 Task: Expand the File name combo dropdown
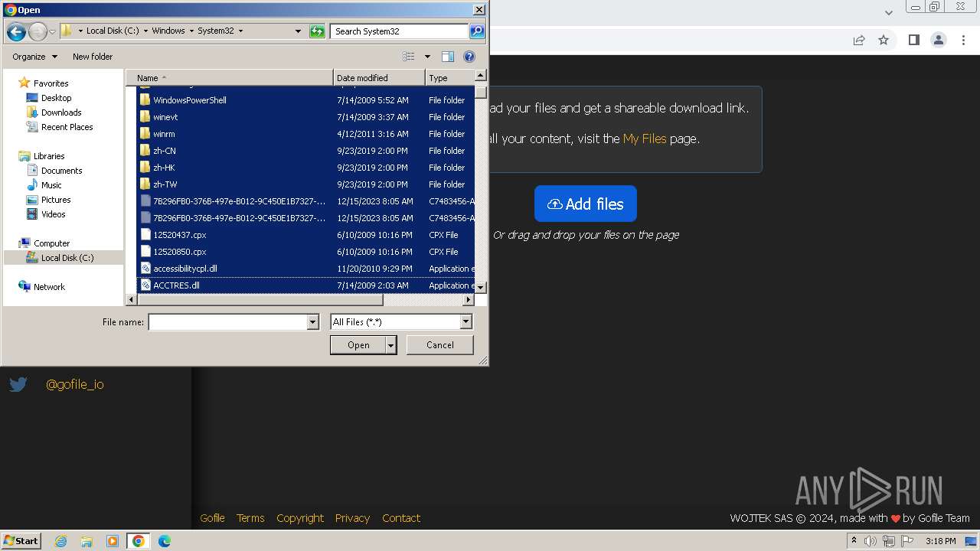312,322
